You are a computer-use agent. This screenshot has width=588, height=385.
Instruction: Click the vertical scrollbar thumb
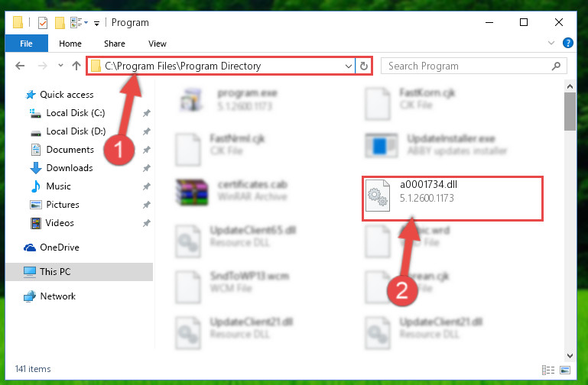[570, 112]
